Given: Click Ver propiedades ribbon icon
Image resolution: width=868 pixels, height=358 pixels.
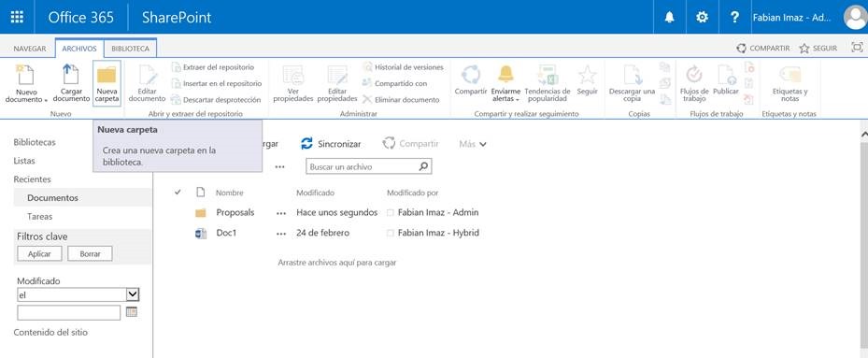Looking at the screenshot, I should point(292,84).
